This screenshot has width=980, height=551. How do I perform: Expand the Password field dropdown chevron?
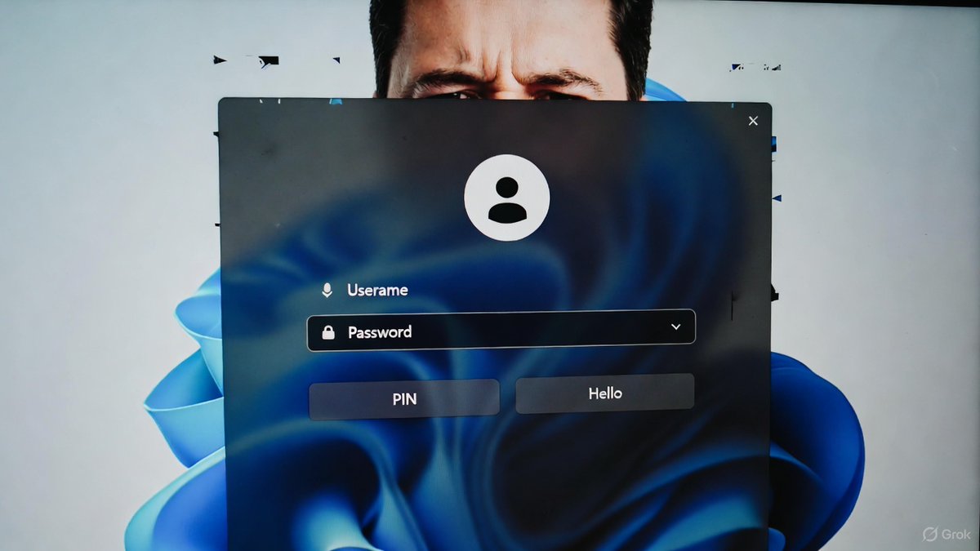(675, 327)
